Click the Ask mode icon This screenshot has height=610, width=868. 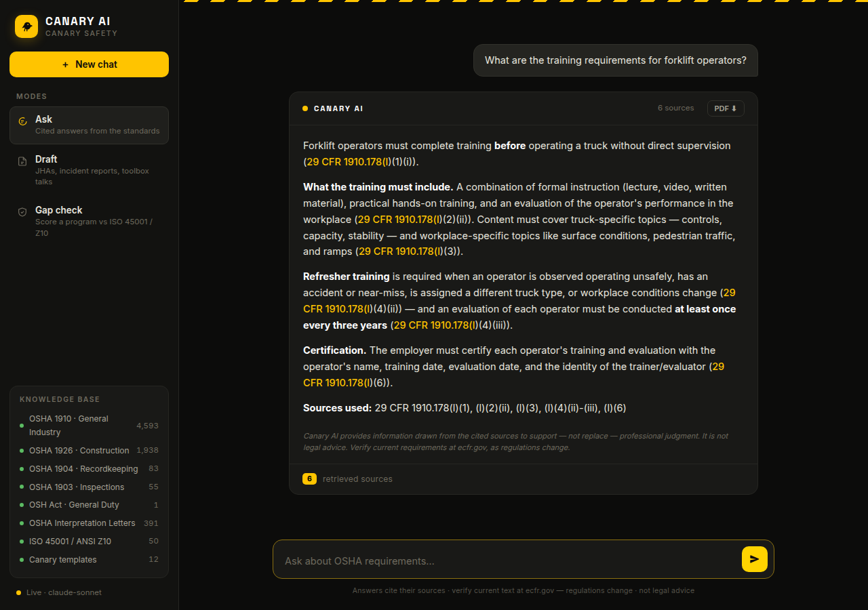pyautogui.click(x=22, y=121)
